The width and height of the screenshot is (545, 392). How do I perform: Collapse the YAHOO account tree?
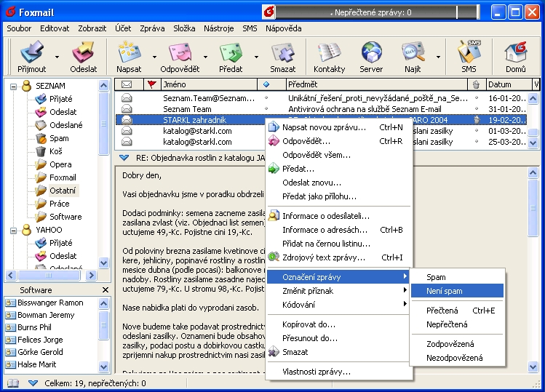point(13,231)
